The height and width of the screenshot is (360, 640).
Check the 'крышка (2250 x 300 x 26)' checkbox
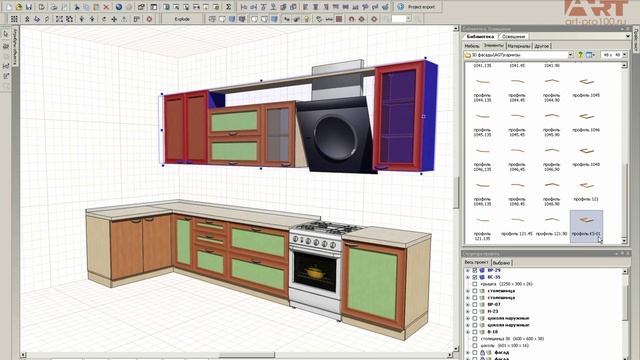475,284
